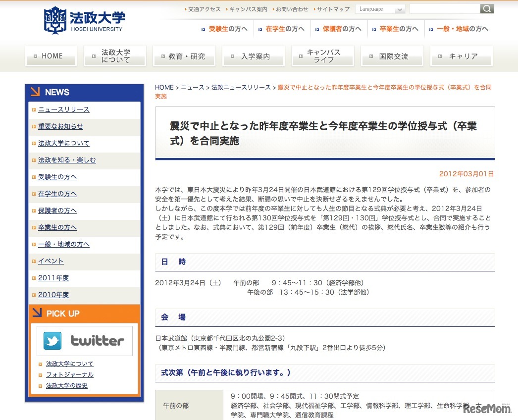Expand the 2011年度 news section

point(53,278)
